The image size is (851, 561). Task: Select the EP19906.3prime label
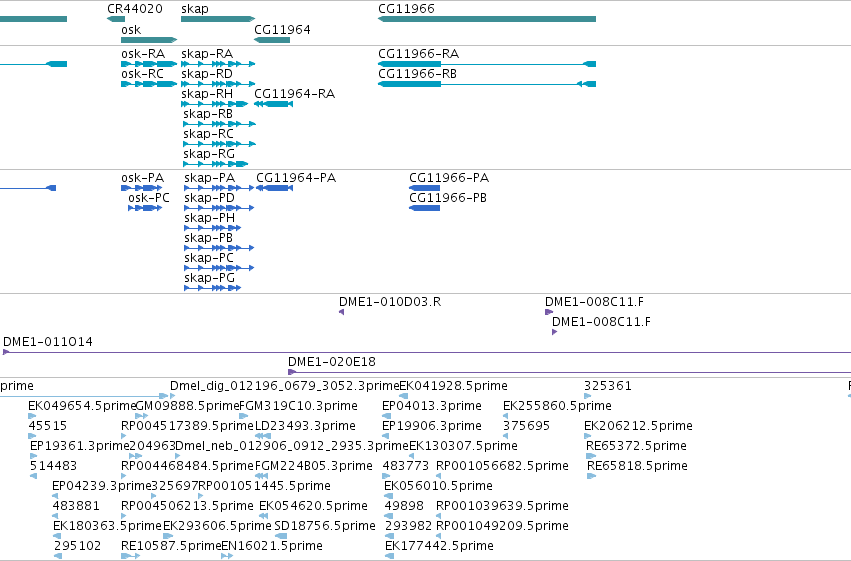click(x=432, y=426)
